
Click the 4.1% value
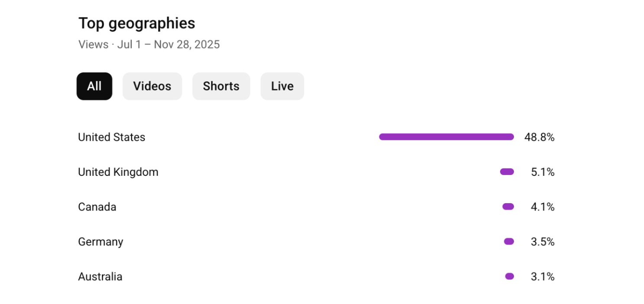[x=543, y=207]
